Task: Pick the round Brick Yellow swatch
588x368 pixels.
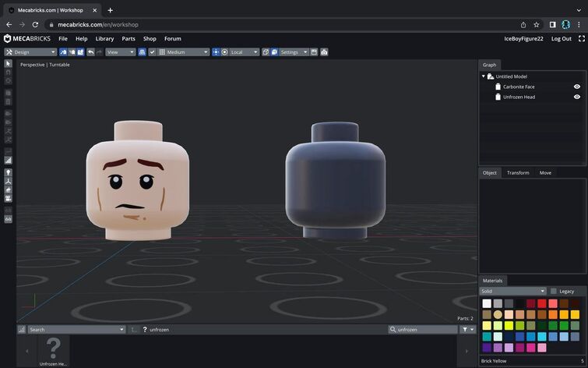Action: (498, 314)
